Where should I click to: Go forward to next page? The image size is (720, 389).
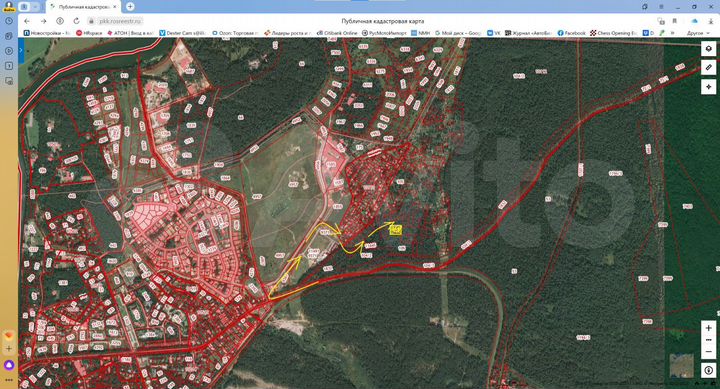coord(43,21)
